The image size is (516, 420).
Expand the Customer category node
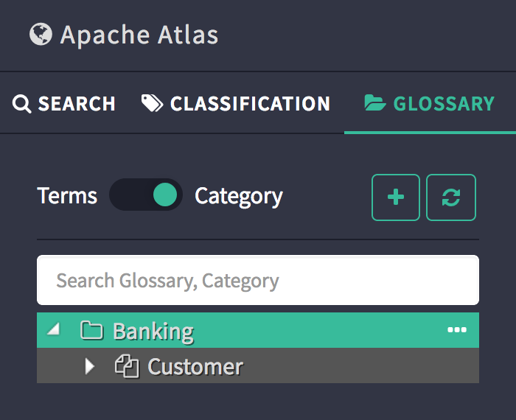90,366
